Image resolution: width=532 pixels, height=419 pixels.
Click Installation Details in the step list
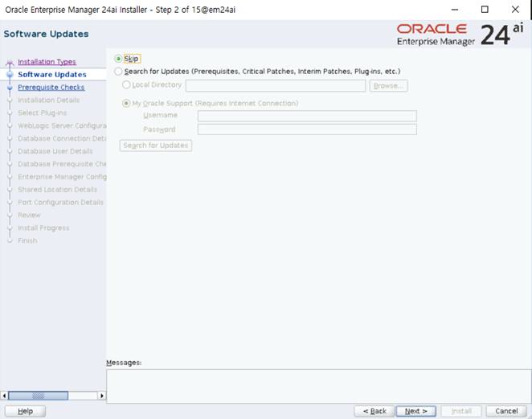[x=48, y=101]
